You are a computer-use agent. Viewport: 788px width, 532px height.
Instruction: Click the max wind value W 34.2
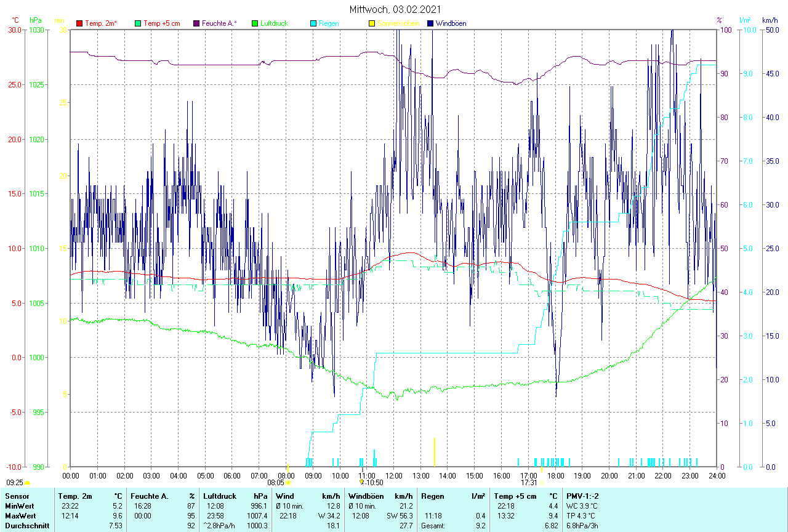click(x=329, y=516)
